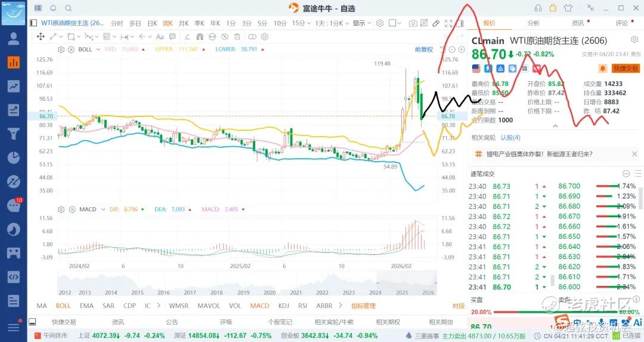Viewport: 644px width, 342px height.
Task: Collapse quote details with the chevron arrow
Action: click(555, 126)
